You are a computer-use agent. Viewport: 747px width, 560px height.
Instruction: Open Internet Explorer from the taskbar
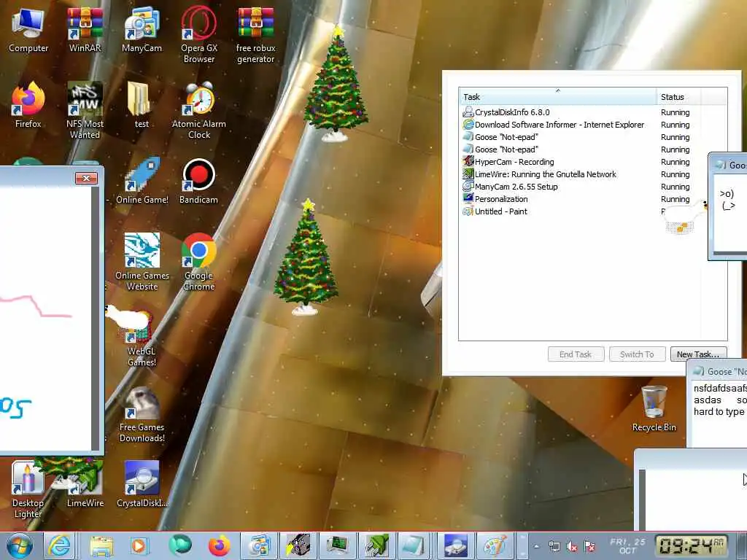pos(58,546)
